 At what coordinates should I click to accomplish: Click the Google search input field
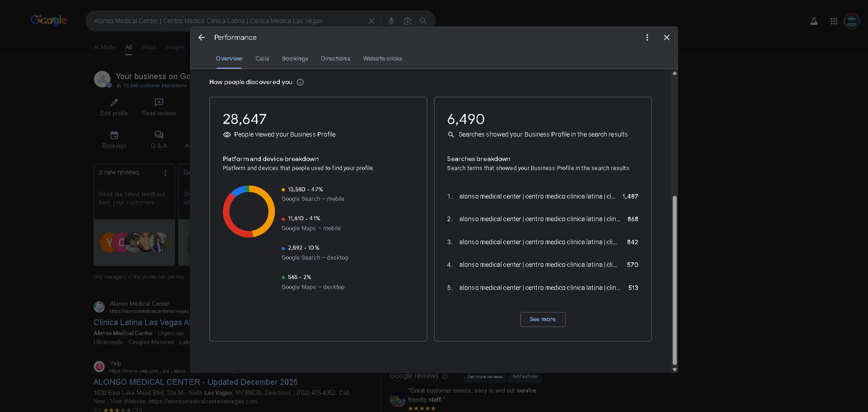[x=226, y=21]
